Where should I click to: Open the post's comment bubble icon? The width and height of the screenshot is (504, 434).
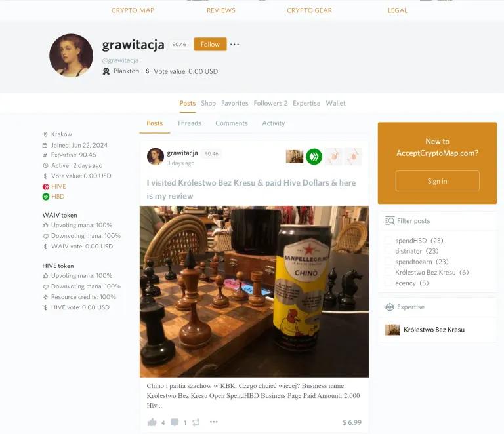(175, 422)
